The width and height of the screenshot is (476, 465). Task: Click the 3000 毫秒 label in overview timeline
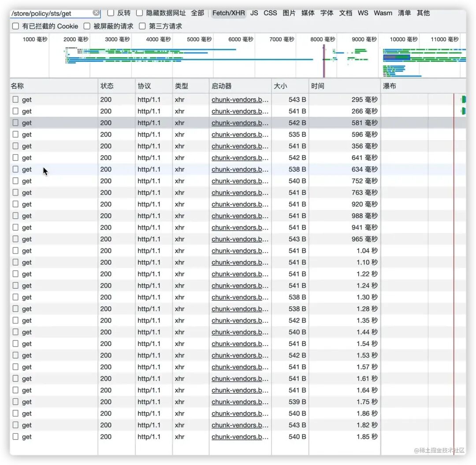[118, 40]
